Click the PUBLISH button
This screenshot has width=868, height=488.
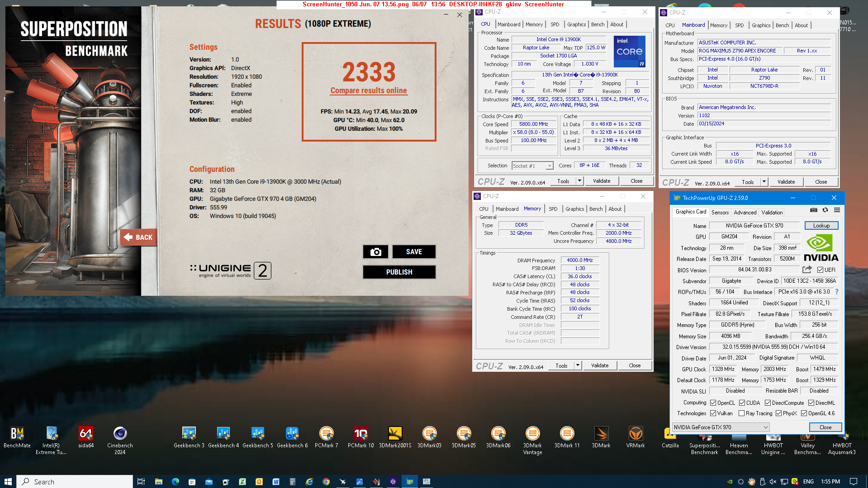click(399, 272)
